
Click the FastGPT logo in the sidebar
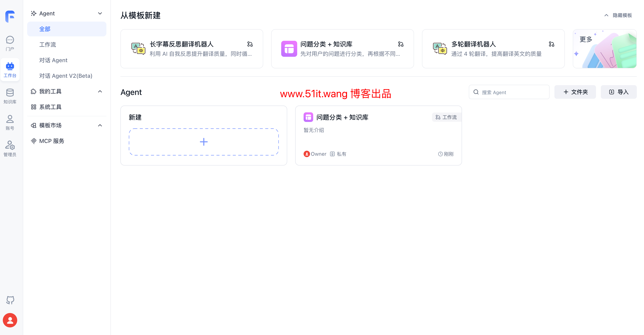click(10, 16)
